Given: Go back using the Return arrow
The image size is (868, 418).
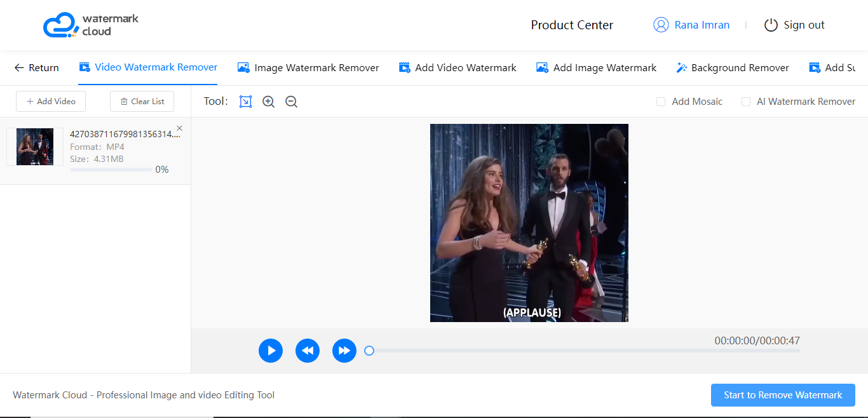Looking at the screenshot, I should [19, 68].
